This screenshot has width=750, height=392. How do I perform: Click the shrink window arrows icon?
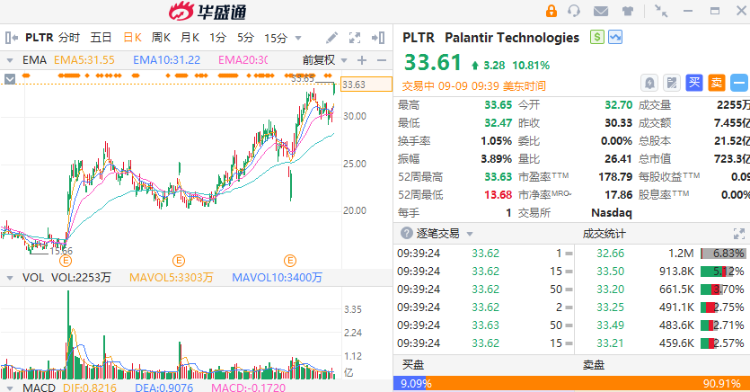point(662,11)
